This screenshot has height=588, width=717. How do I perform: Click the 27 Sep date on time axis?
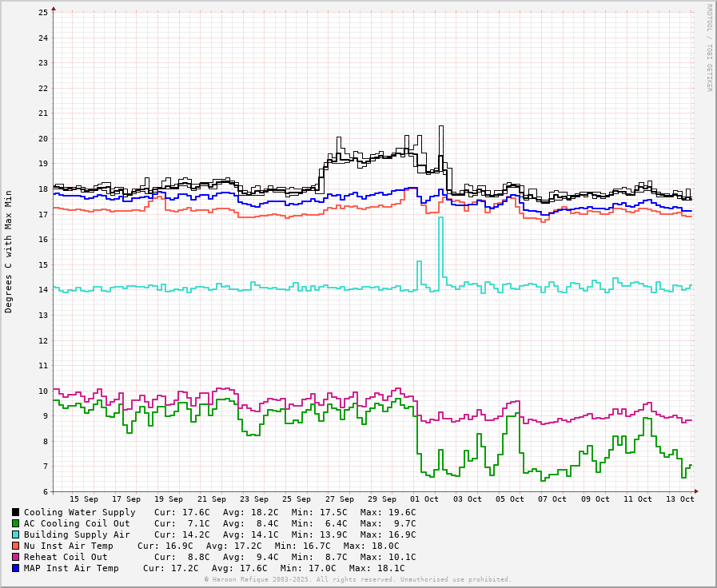340,499
